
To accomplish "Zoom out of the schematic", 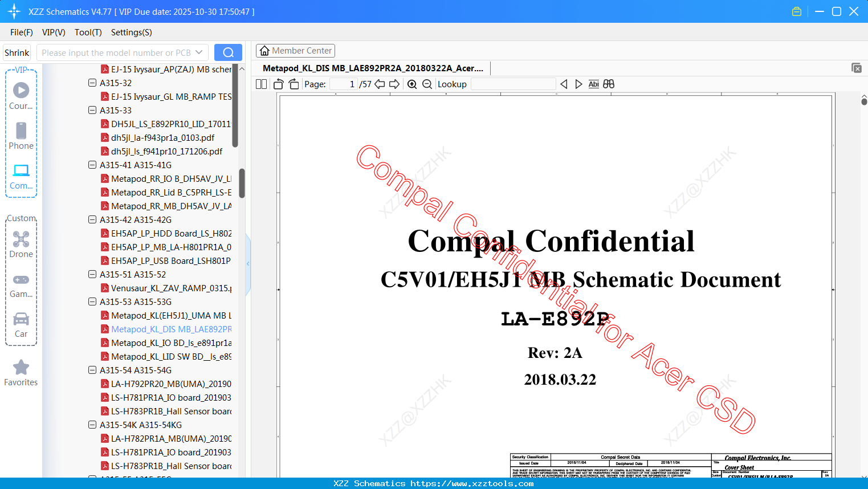I will pos(427,84).
